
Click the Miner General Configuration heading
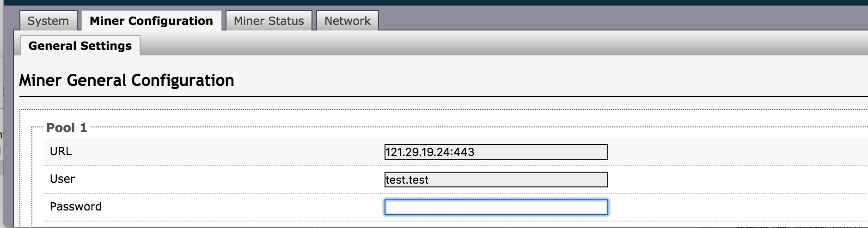tap(127, 80)
